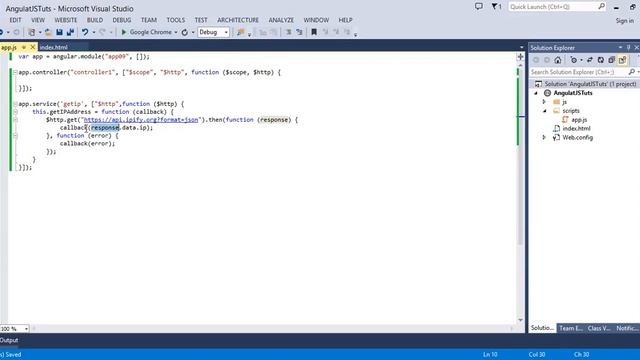Click the Sign in link
This screenshot has height=360, width=640.
(625, 20)
